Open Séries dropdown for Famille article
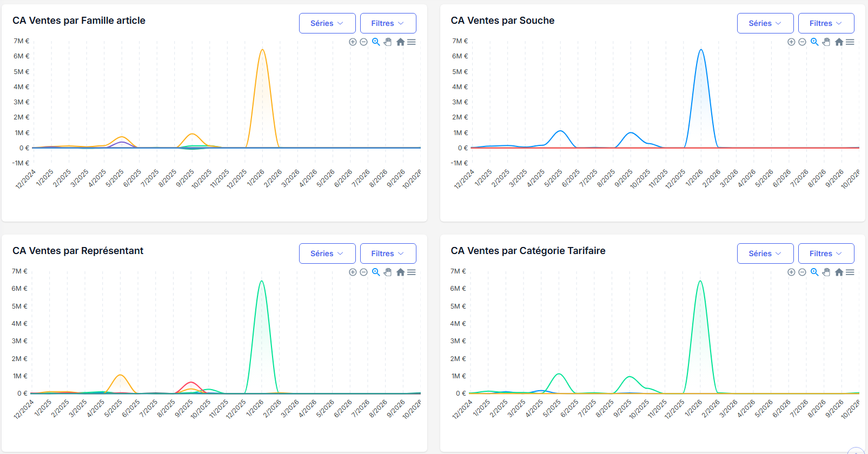Image resolution: width=868 pixels, height=454 pixels. [x=327, y=23]
